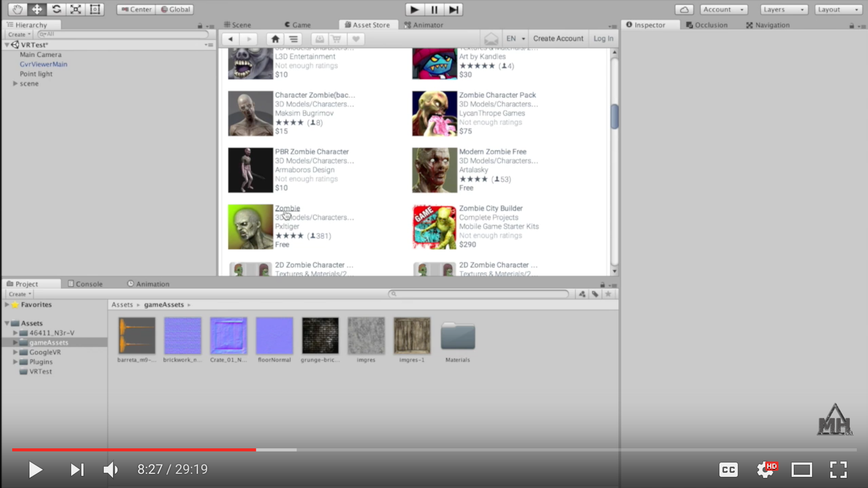
Task: Start Unity play mode
Action: [414, 9]
